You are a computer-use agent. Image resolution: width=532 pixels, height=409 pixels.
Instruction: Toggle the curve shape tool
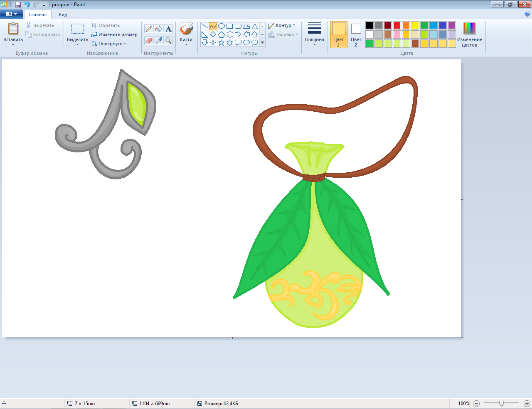(213, 26)
